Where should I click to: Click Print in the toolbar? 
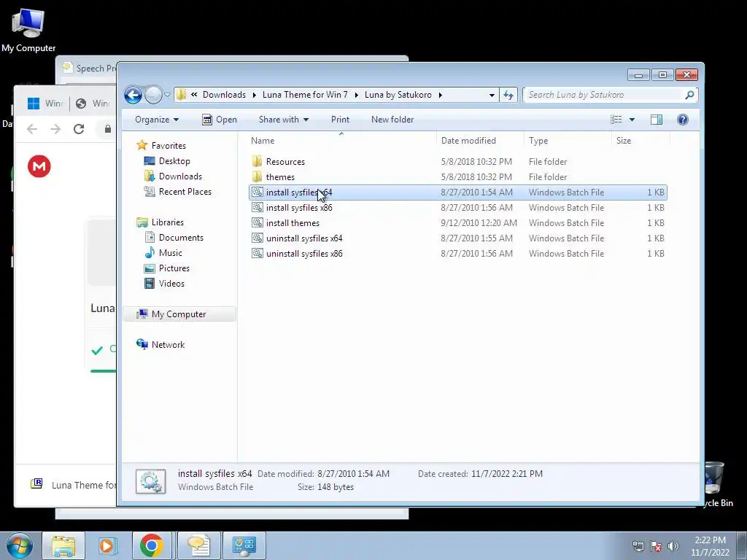click(340, 120)
